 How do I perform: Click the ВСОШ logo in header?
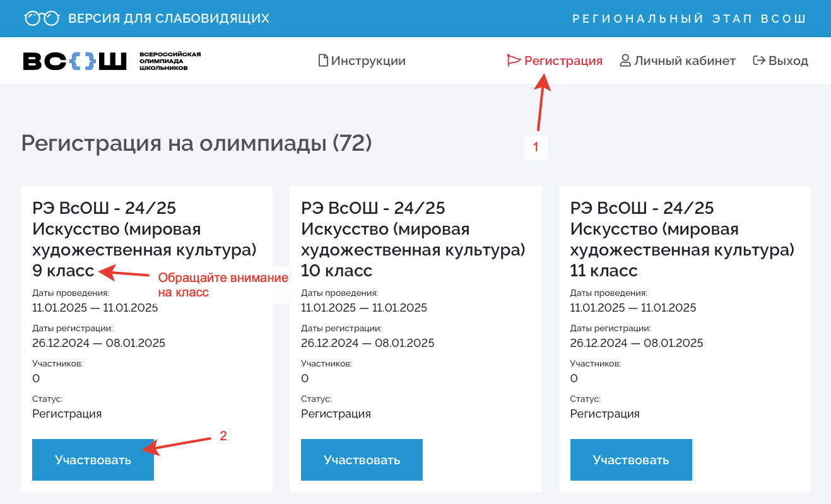[74, 61]
